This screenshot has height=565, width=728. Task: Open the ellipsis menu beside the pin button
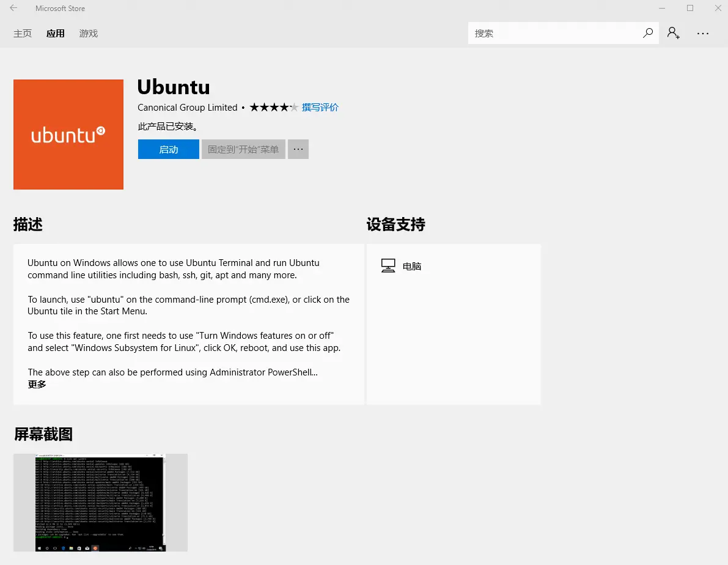coord(298,149)
